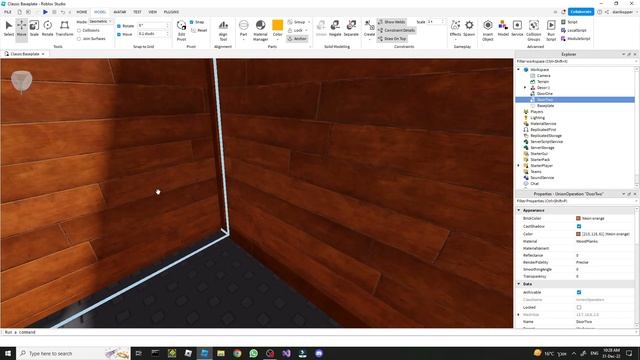This screenshot has height=360, width=640.
Task: Open the Collision Groups editor
Action: tap(534, 30)
